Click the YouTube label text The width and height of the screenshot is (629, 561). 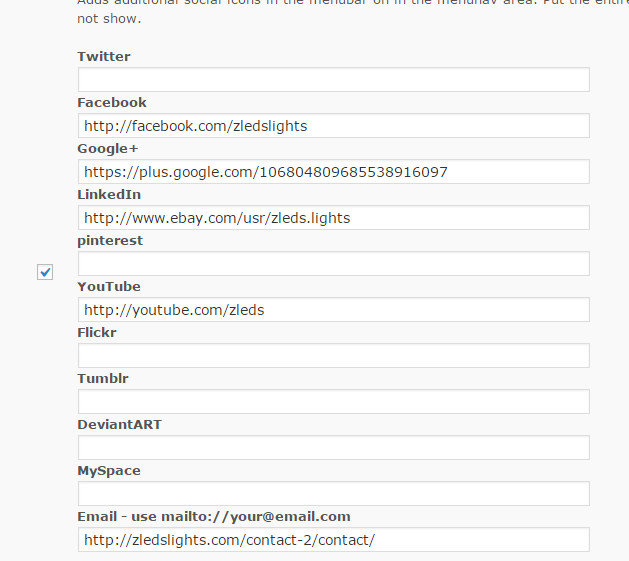tap(109, 287)
